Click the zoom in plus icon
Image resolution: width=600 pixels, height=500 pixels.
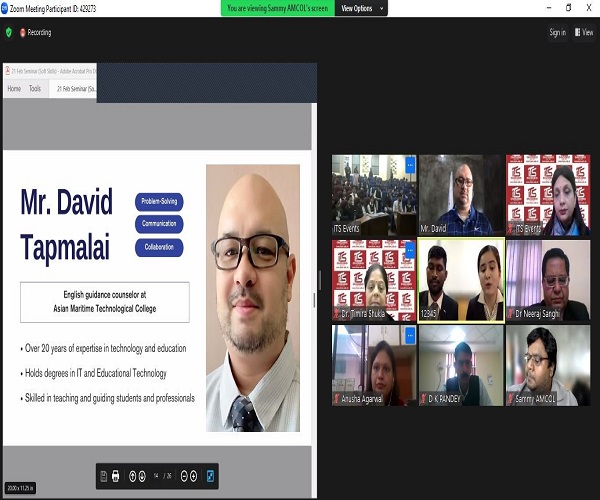click(194, 476)
